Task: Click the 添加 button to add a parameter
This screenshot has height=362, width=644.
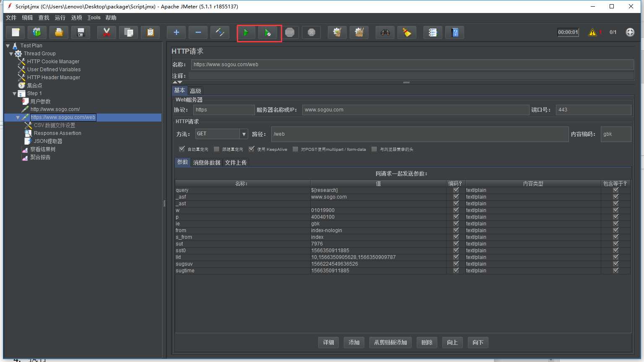Action: coord(354,343)
